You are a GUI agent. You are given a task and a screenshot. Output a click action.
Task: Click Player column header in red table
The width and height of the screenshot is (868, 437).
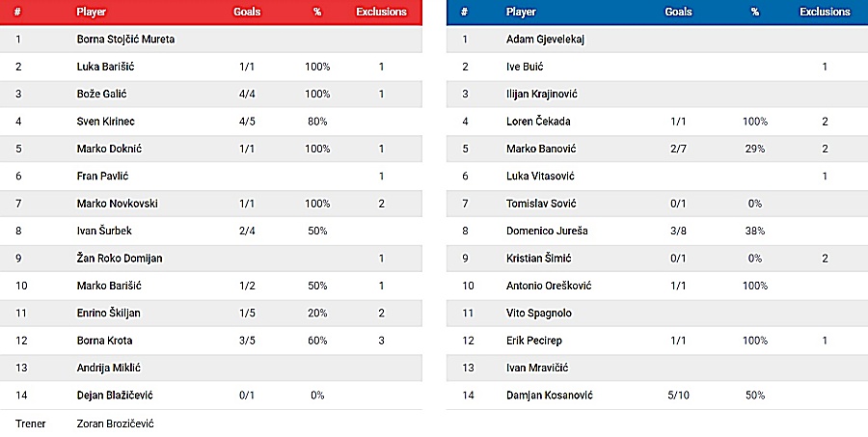coord(92,13)
